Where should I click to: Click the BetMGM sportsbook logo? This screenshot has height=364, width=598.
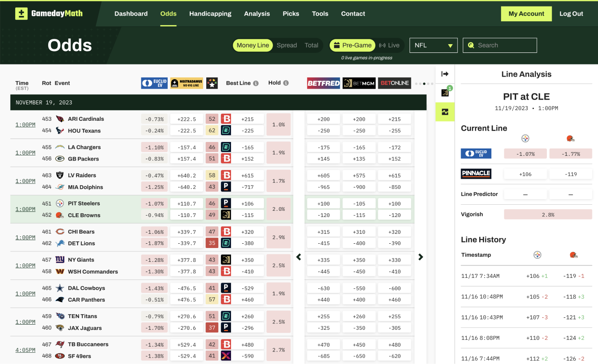point(359,83)
